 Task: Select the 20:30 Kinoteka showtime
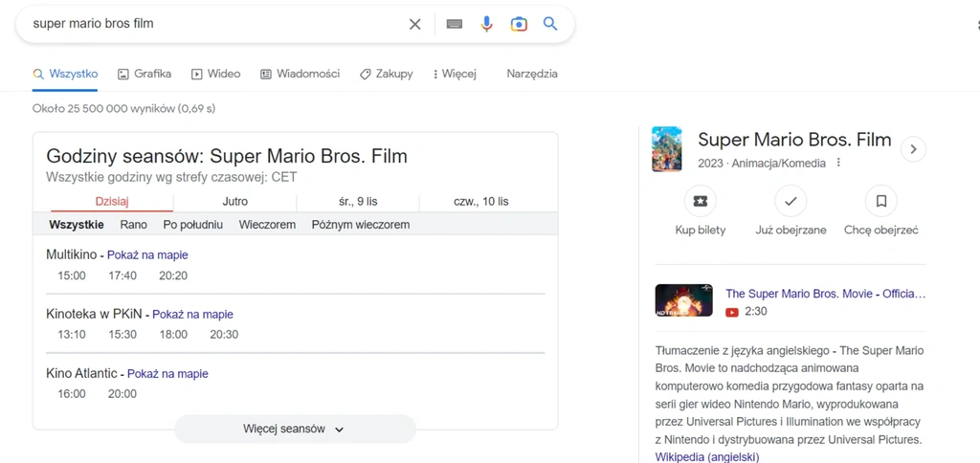pos(224,334)
